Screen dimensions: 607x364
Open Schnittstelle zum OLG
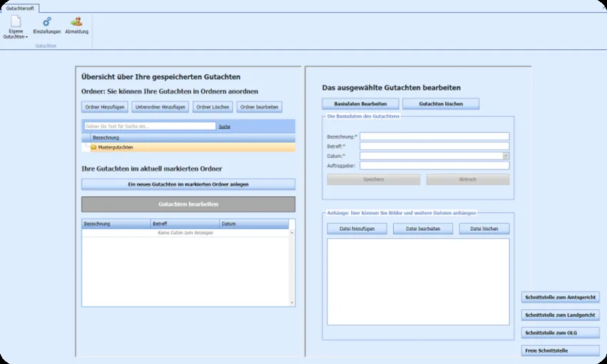[x=560, y=333]
